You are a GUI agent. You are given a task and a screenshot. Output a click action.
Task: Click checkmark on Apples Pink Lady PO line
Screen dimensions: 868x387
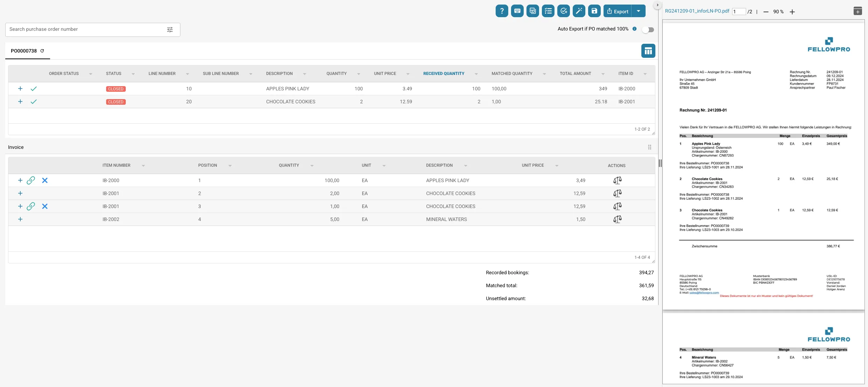pos(34,89)
